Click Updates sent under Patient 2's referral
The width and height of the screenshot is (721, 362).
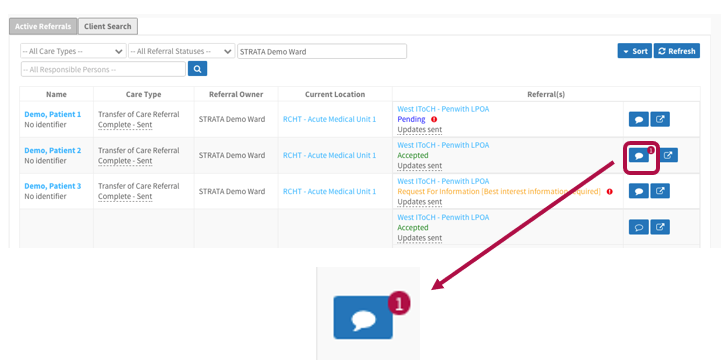point(419,166)
